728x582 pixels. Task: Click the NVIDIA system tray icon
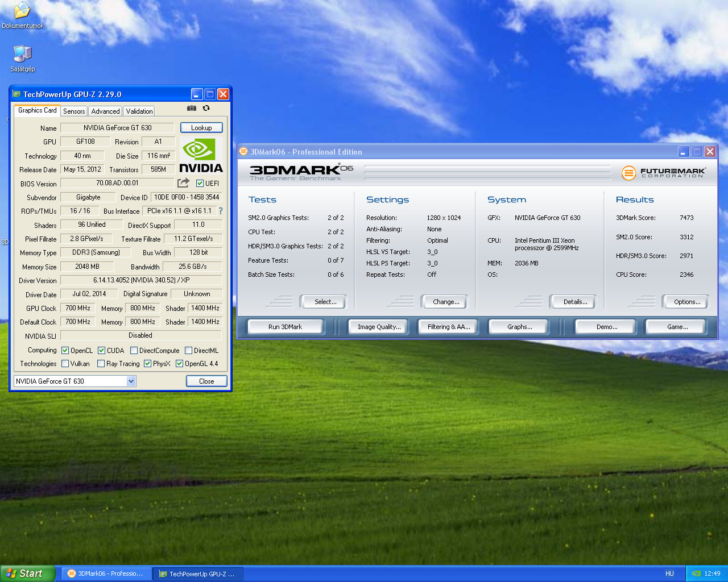[x=696, y=573]
